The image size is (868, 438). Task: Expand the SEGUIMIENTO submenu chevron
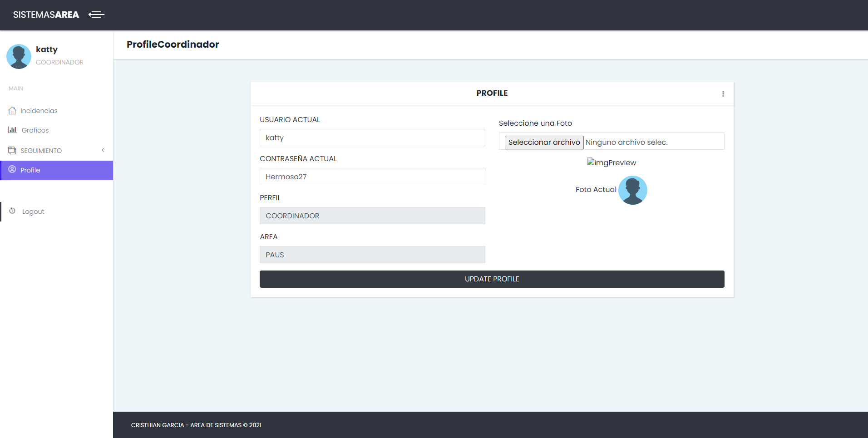tap(103, 150)
